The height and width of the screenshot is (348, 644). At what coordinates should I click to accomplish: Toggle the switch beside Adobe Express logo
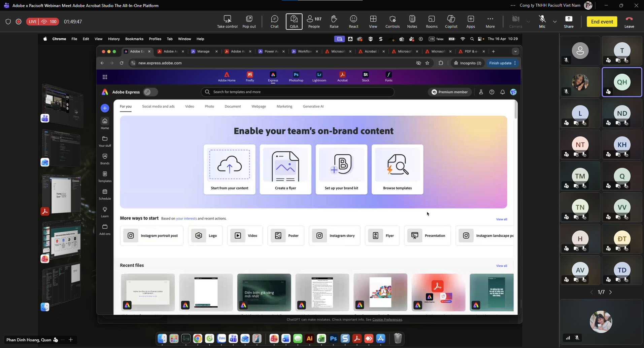click(150, 92)
